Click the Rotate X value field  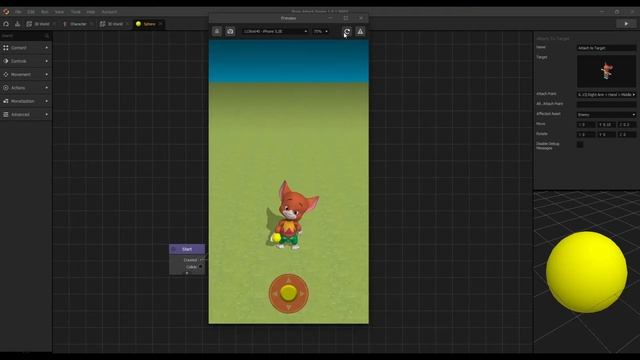pos(586,134)
